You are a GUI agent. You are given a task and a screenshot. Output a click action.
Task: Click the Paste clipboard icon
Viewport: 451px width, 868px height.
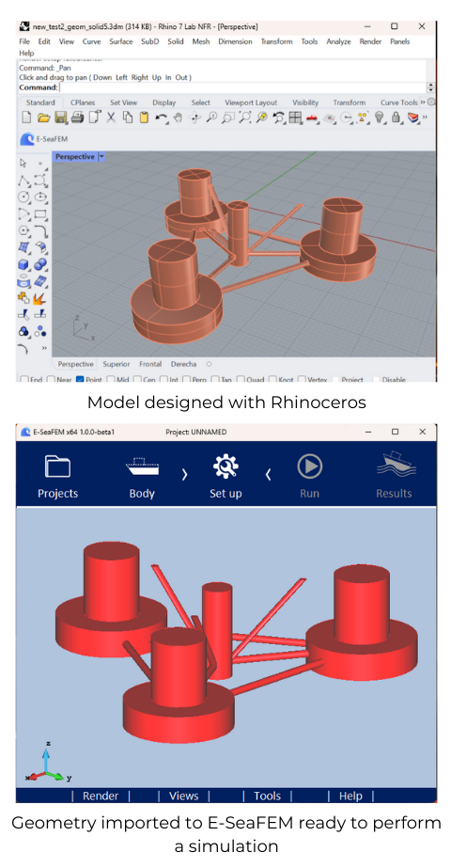point(144,118)
